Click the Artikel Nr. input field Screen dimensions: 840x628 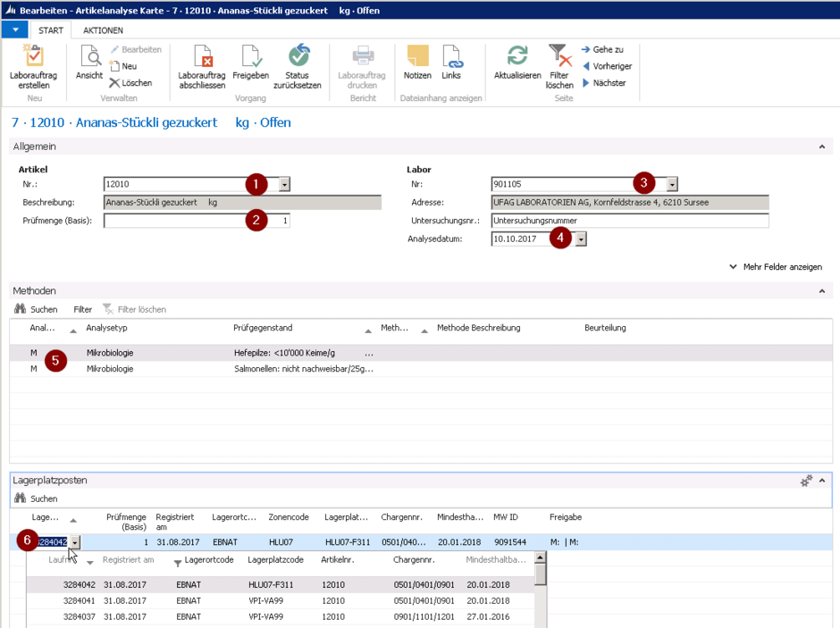pyautogui.click(x=191, y=184)
